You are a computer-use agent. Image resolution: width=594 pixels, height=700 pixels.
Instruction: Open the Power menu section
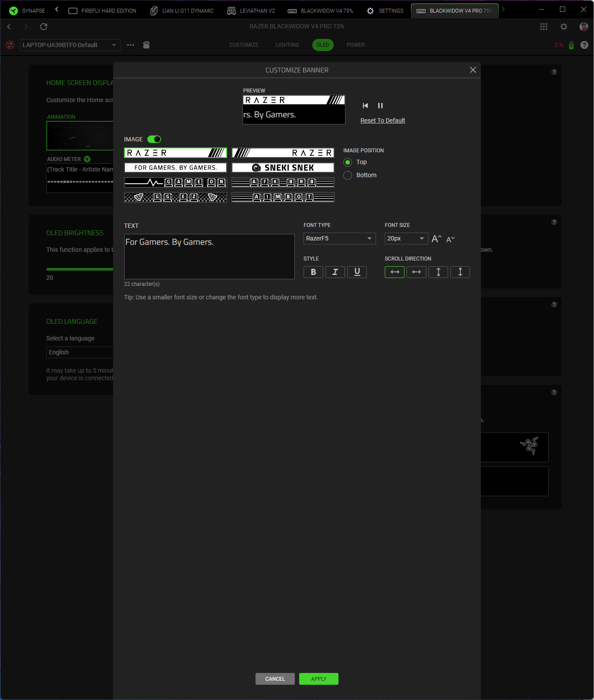click(356, 45)
